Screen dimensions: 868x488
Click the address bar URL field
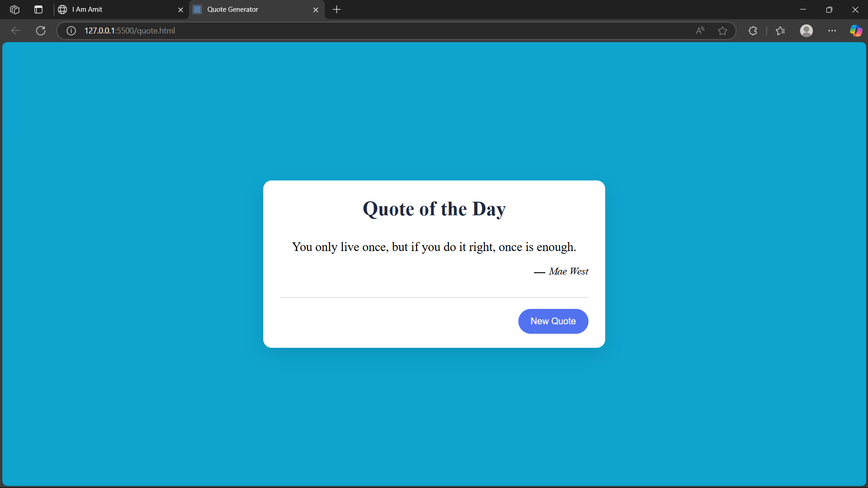tap(362, 31)
